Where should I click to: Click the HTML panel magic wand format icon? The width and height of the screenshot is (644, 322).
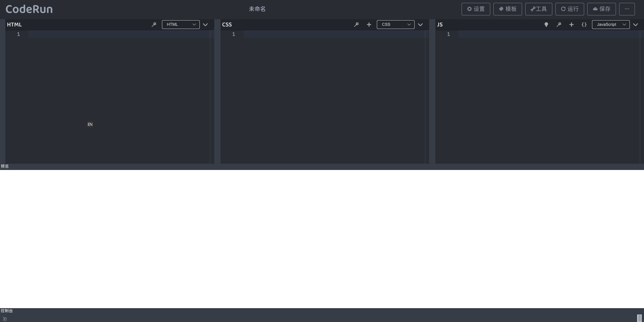tap(154, 25)
